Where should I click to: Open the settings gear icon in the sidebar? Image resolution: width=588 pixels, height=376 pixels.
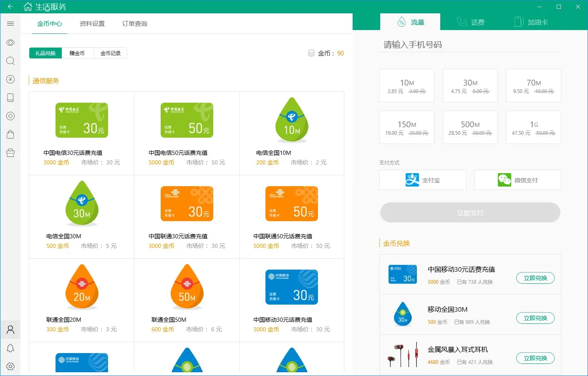point(10,366)
